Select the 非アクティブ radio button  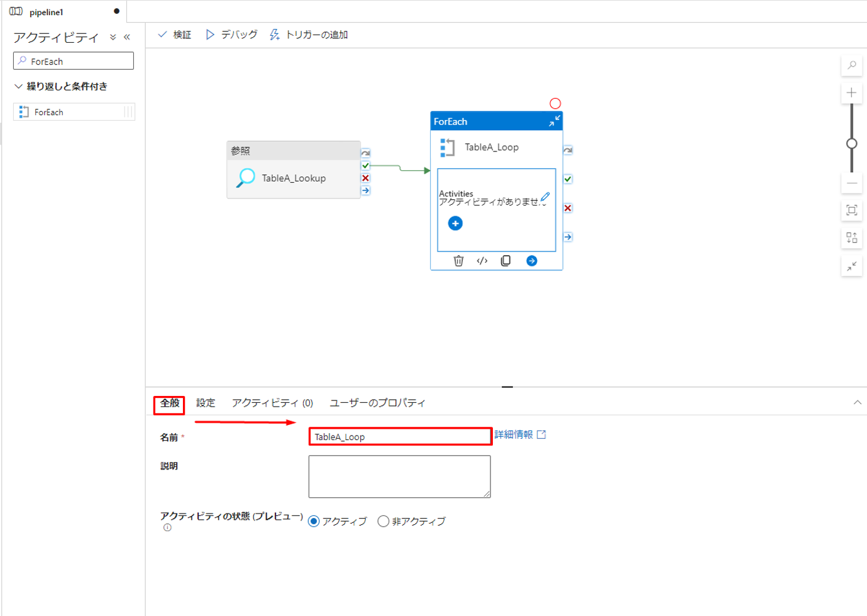click(x=383, y=521)
